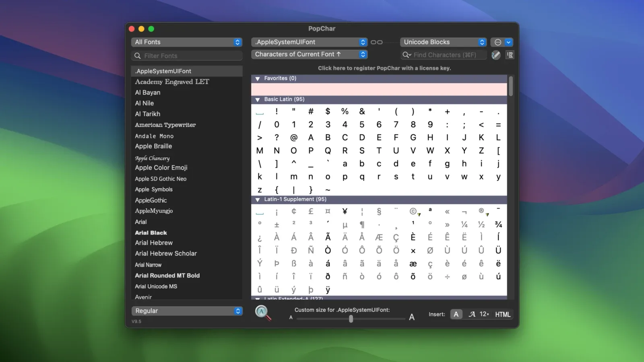Image resolution: width=644 pixels, height=362 pixels.
Task: Collapse the Basic Latin section
Action: (258, 99)
